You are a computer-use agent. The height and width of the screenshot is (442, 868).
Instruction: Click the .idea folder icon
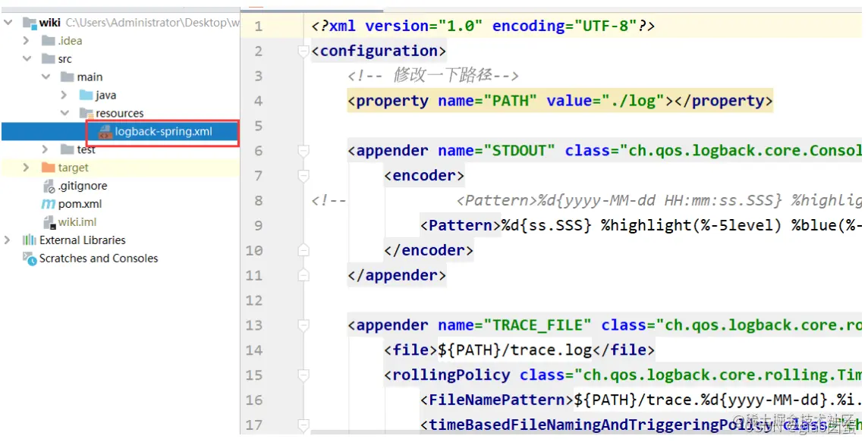pyautogui.click(x=48, y=40)
